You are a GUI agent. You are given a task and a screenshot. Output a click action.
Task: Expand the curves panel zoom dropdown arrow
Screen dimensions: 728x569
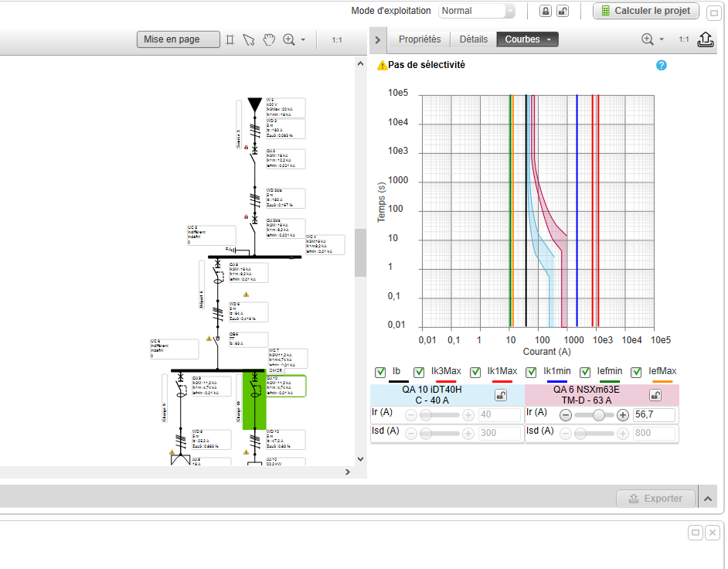[x=662, y=39]
